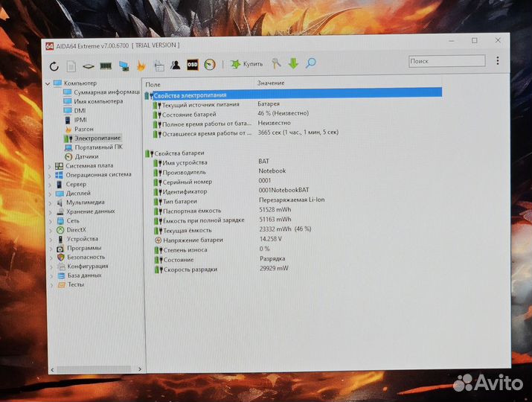Screen dimensions: 532x402
Task: Click the Безопасность shield icon
Action: pyautogui.click(x=61, y=258)
